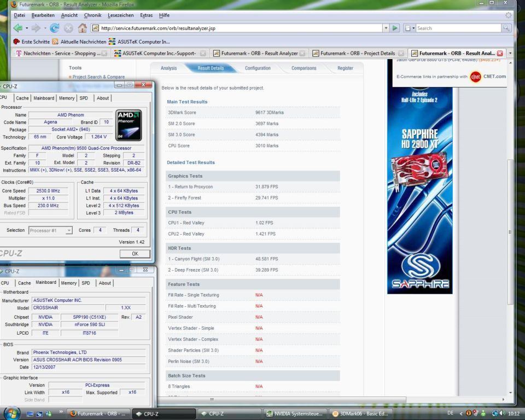Image resolution: width=525 pixels, height=420 pixels.
Task: Click OK button in CPU-Z window
Action: tap(135, 254)
